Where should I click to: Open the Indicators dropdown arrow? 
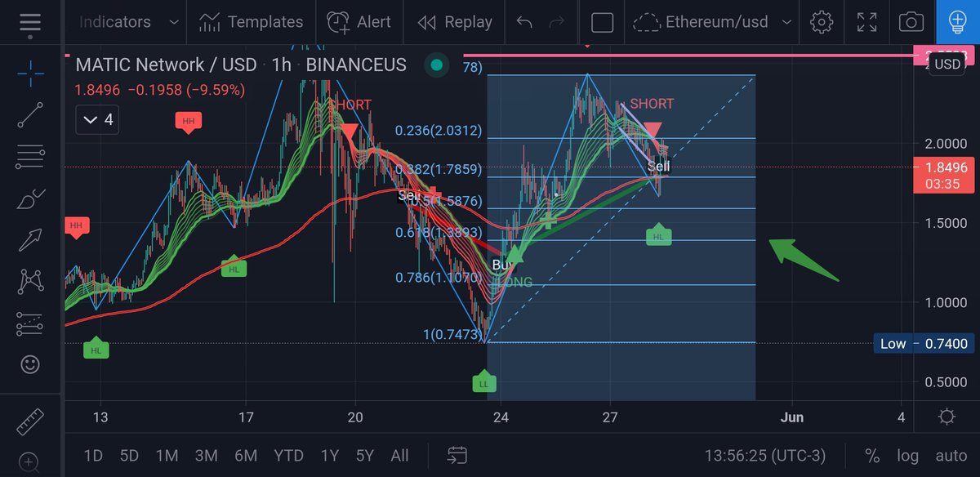pyautogui.click(x=173, y=22)
